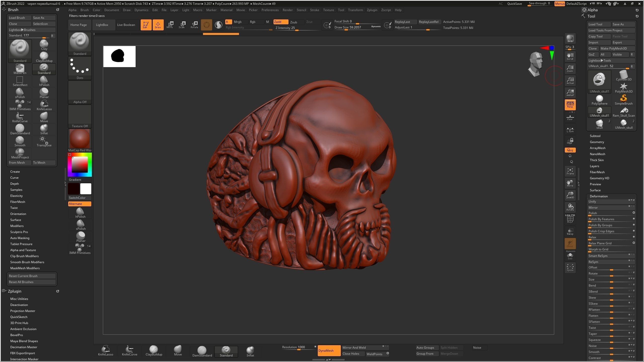Image resolution: width=644 pixels, height=362 pixels.
Task: Open the Zplugin menu in menu bar
Action: (x=372, y=10)
